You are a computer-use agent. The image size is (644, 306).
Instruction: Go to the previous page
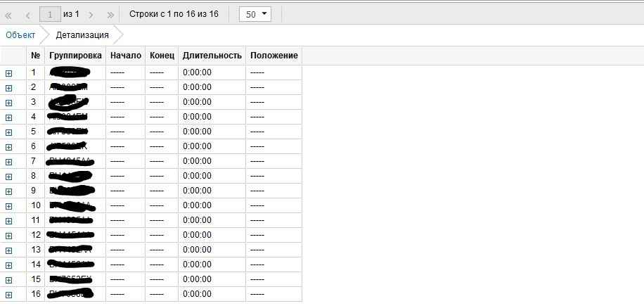27,14
